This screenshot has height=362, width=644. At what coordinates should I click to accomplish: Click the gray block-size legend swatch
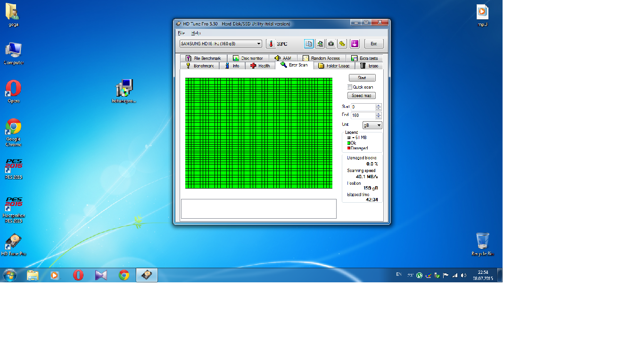pos(349,138)
